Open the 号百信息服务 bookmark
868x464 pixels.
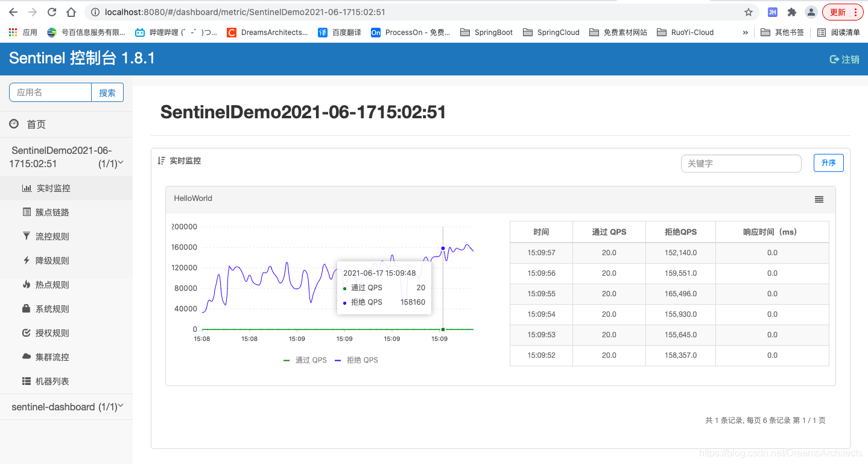86,33
